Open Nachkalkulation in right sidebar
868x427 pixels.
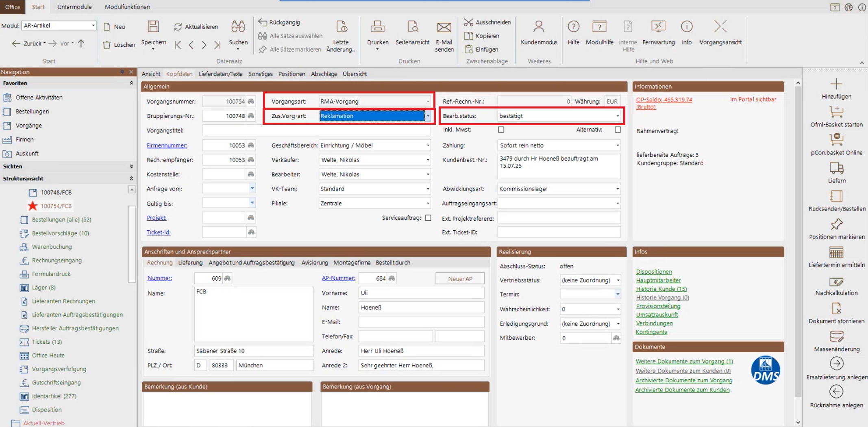click(836, 282)
